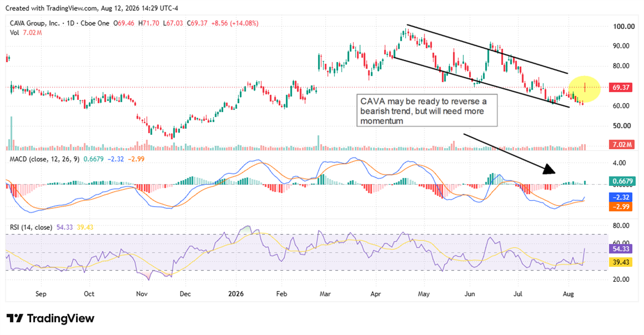Click the 2026 label on time axis

coord(236,294)
